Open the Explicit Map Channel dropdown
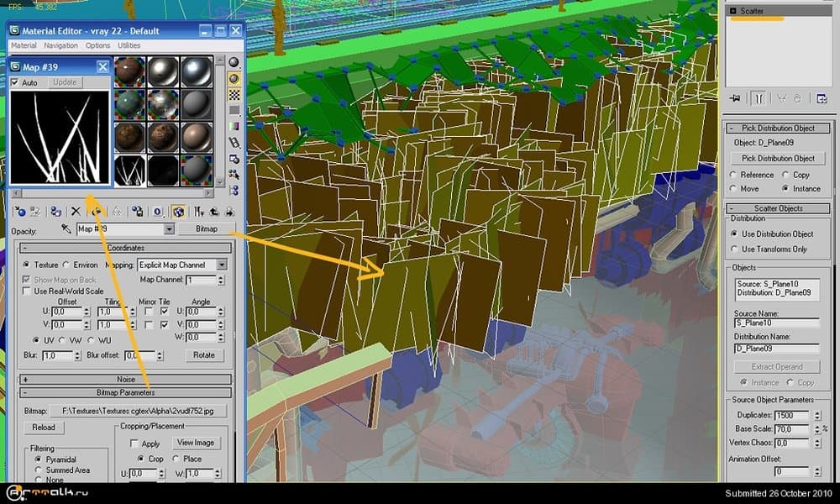Viewport: 840px width, 504px height. [222, 265]
